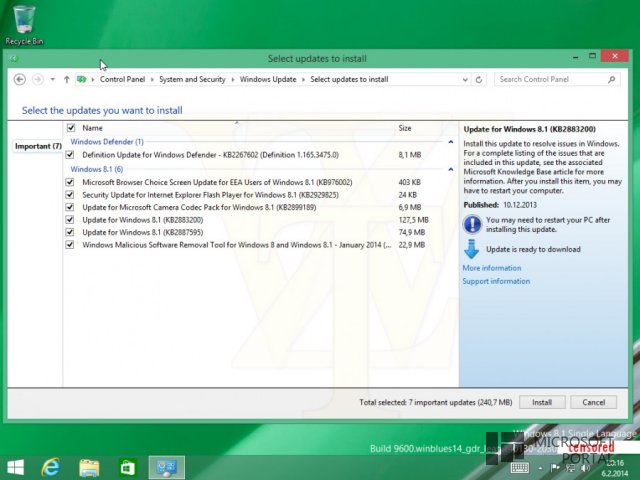Open the recent locations dropdown arrow
640x480 pixels.
coord(53,79)
